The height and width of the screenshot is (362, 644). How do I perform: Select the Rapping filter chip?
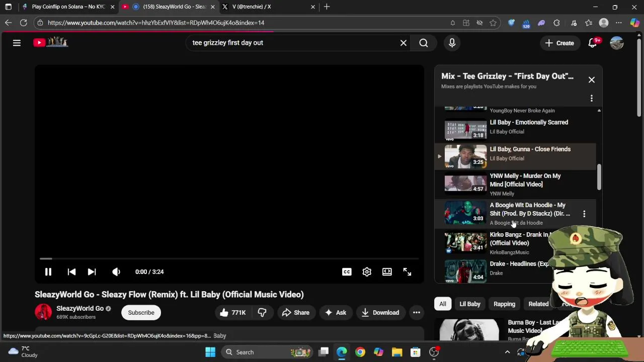point(504,304)
